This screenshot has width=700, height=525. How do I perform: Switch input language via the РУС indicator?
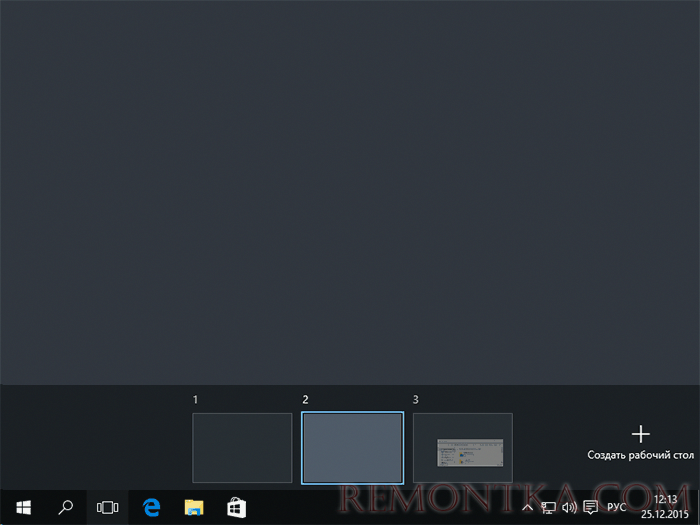coord(617,508)
